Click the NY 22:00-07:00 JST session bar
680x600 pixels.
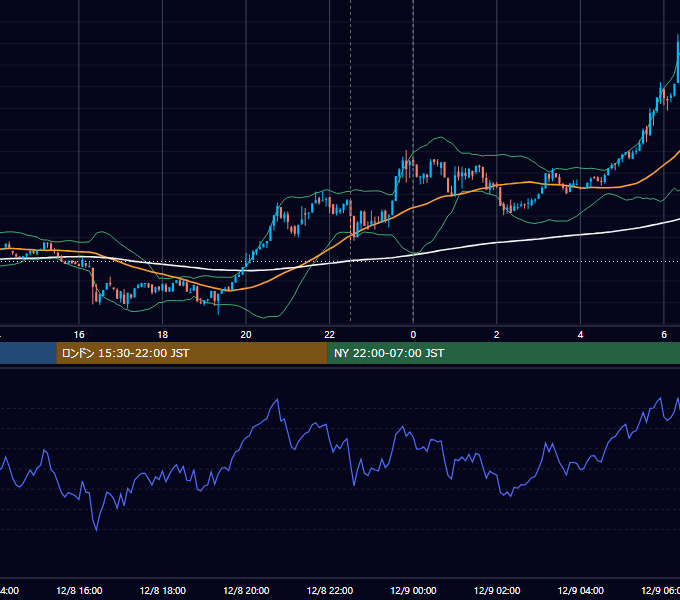click(503, 353)
